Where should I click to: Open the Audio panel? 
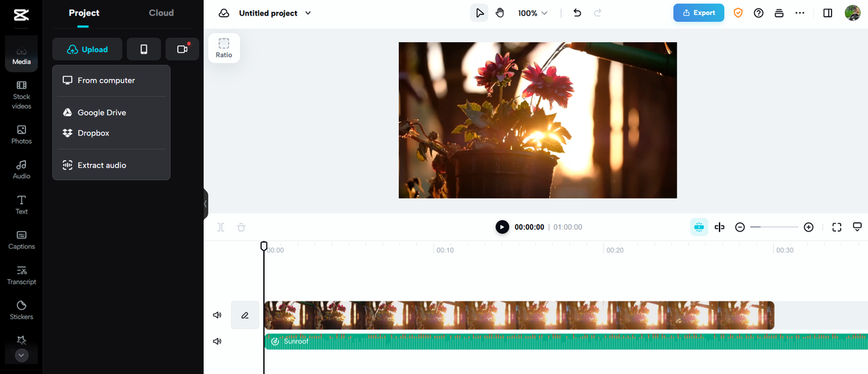(21, 169)
